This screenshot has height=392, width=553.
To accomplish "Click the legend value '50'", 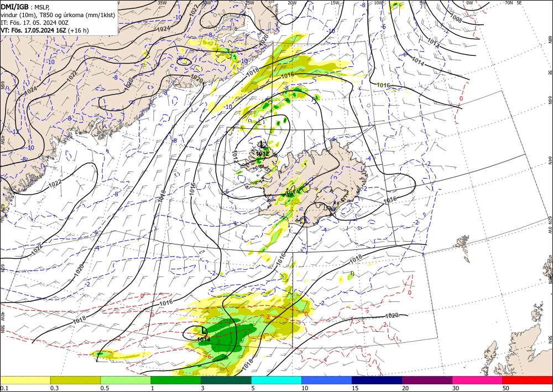I will coord(506,388).
